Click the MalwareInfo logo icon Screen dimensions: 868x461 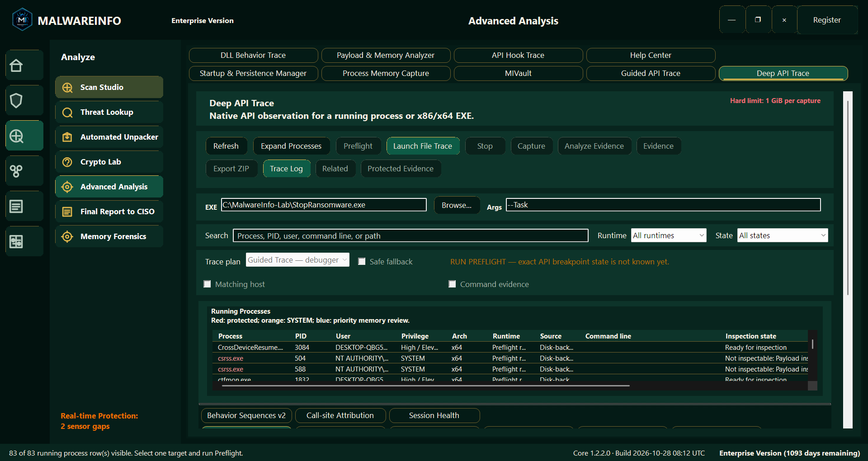[x=22, y=20]
